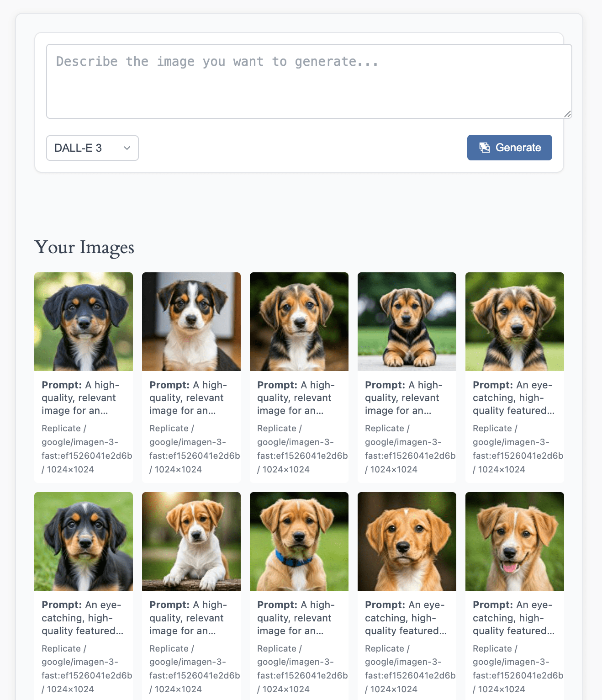Click the image-stack icon on the Generate button
The width and height of the screenshot is (602, 700).
(x=484, y=148)
